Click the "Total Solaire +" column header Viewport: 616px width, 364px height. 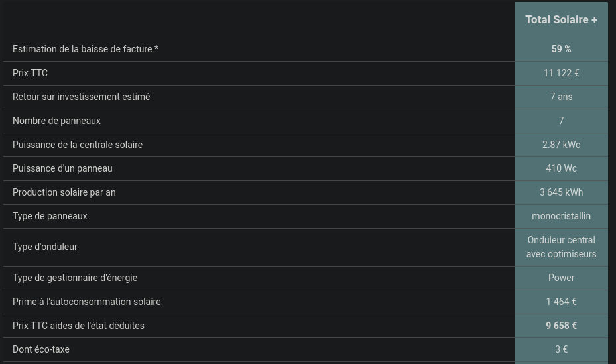coord(561,20)
